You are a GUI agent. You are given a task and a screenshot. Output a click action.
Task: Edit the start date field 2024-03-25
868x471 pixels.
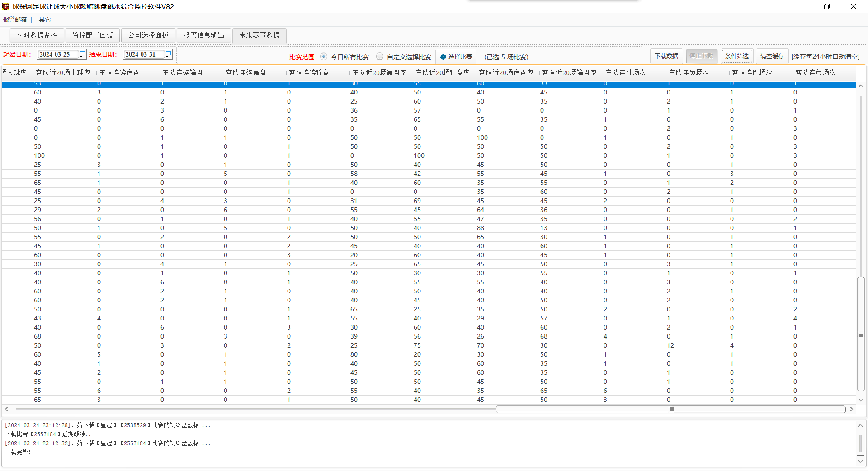[x=58, y=54]
